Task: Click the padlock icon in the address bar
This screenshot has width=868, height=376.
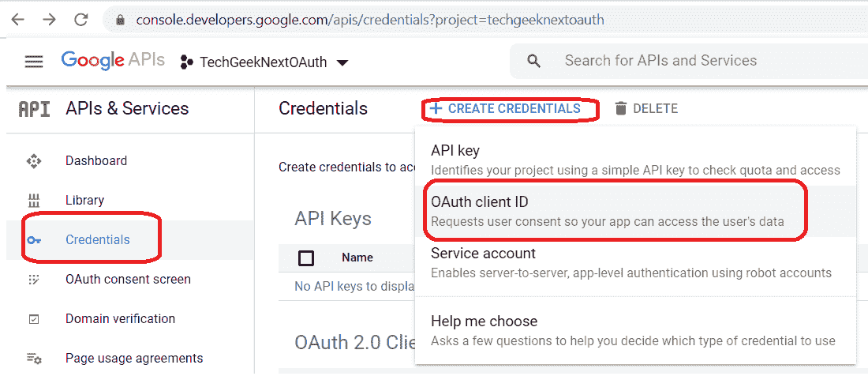Action: click(119, 20)
